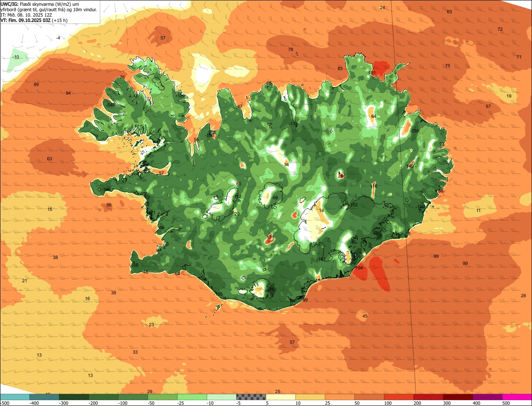
Task: Click the map value '-10' in the green patch
Action: (16, 57)
